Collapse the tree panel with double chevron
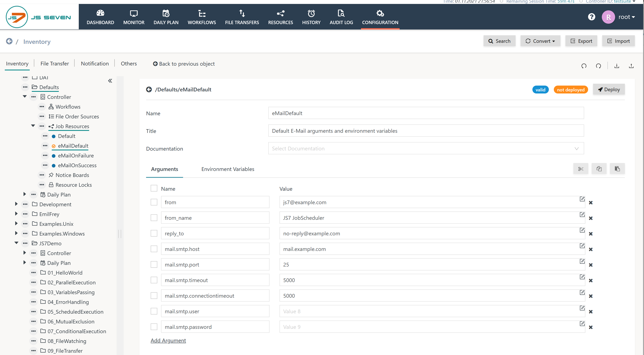The width and height of the screenshot is (644, 355). 110,81
